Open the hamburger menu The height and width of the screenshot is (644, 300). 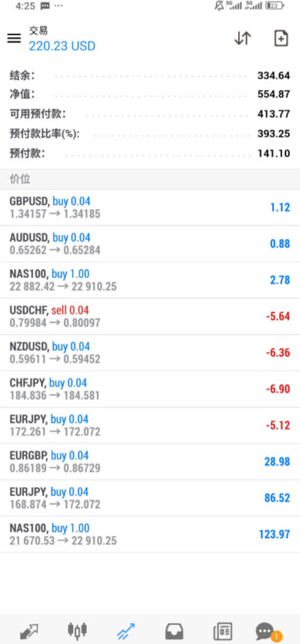[14, 38]
